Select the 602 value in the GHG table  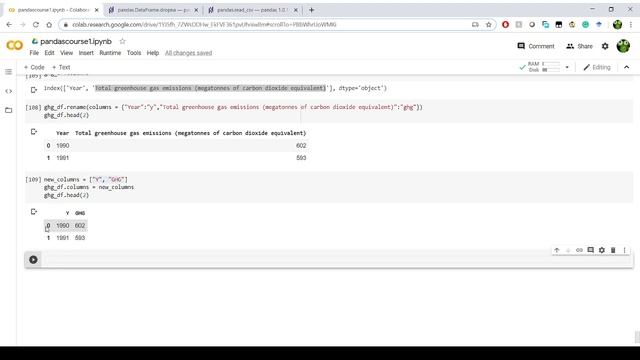click(80, 225)
